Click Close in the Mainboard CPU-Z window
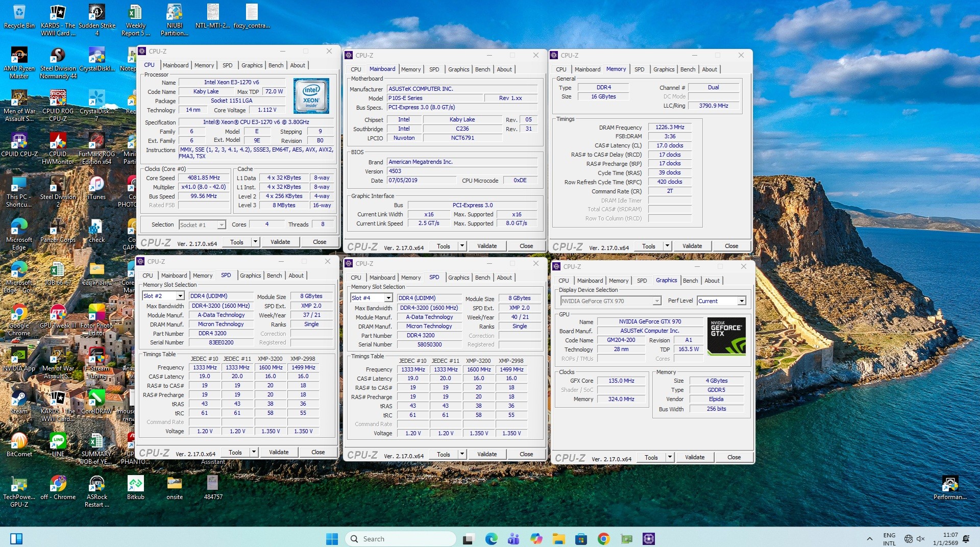 [x=526, y=246]
